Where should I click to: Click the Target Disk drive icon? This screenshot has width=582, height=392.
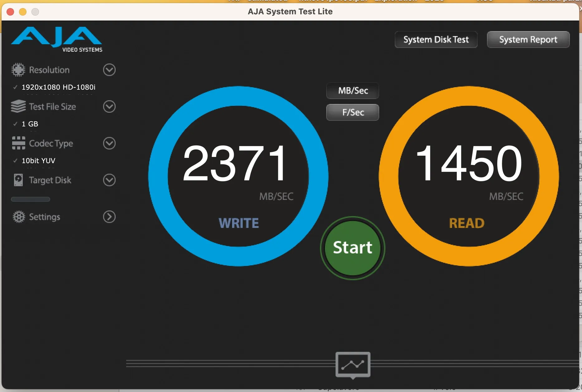click(18, 180)
